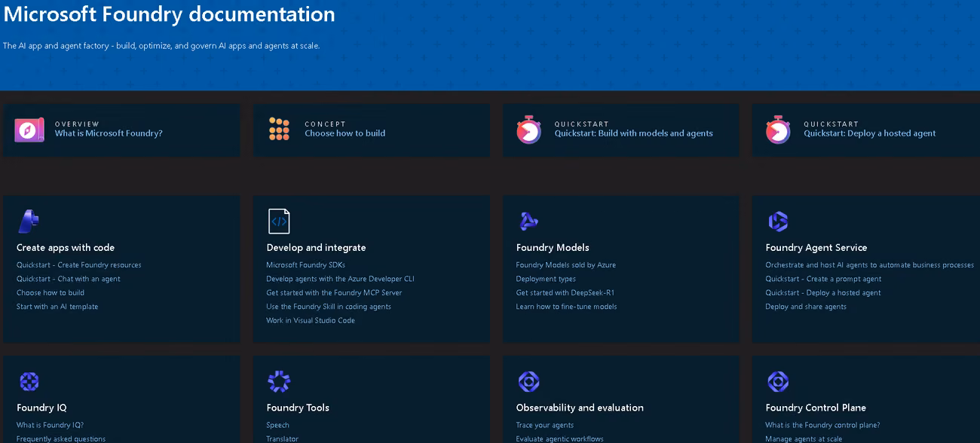This screenshot has width=980, height=443.
Task: Click the Overview compass icon
Action: (29, 130)
